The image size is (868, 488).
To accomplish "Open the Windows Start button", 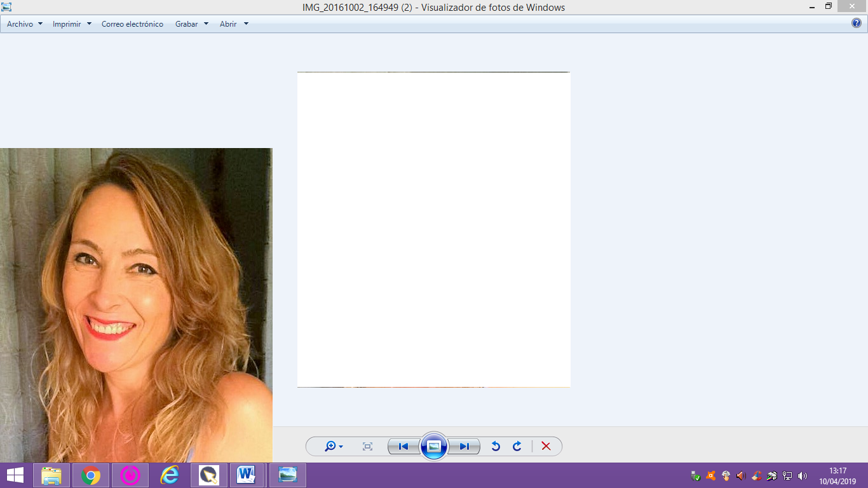I will click(15, 475).
